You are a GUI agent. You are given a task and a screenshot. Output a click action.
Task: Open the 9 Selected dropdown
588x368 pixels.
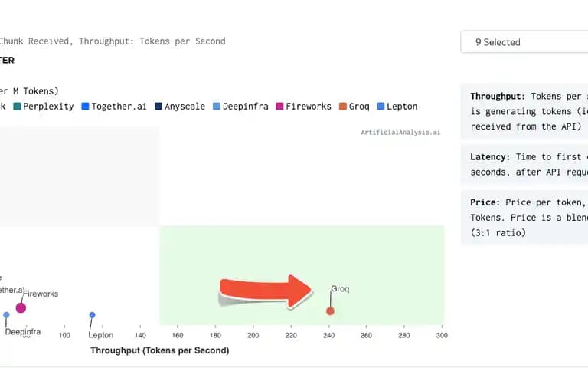point(524,42)
